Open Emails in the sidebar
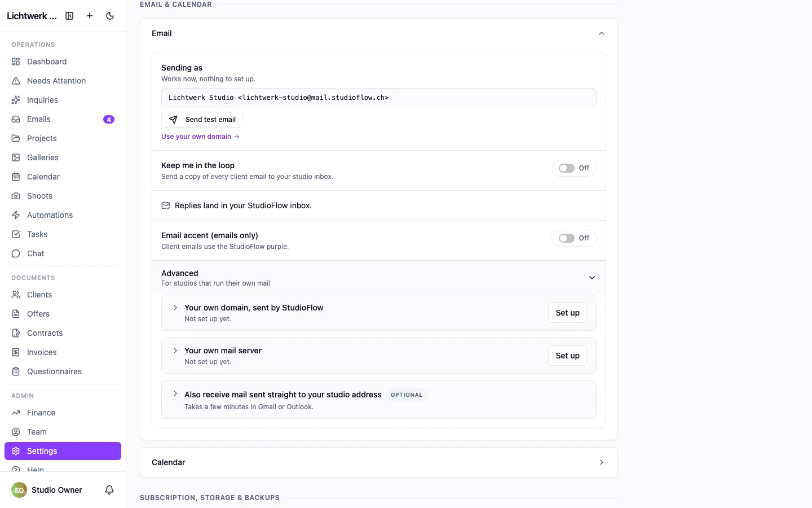Screen dimensions: 812x508 tap(63, 119)
